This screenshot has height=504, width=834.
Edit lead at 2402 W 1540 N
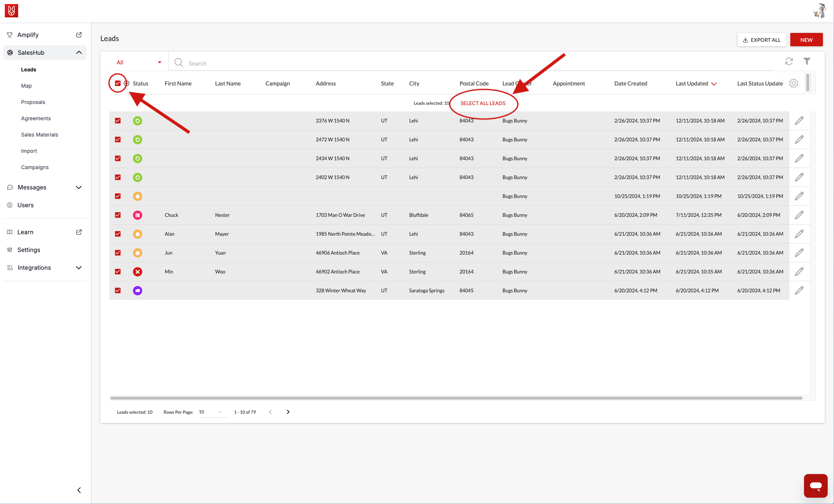tap(799, 177)
